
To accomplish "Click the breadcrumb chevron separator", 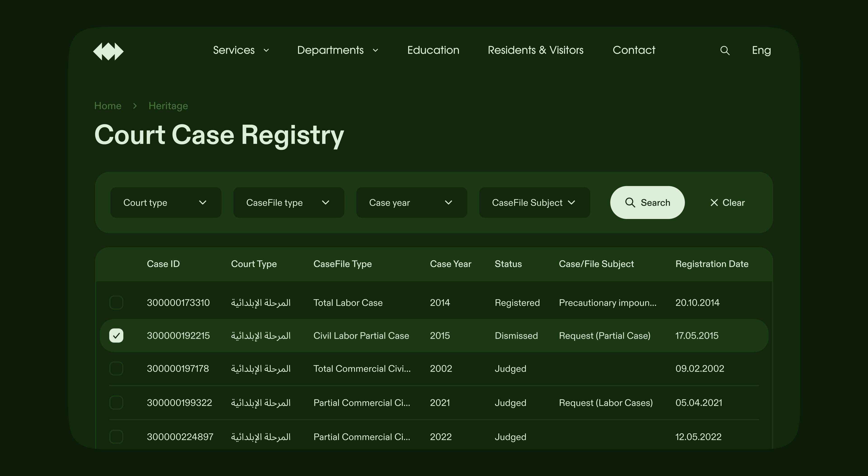I will point(135,106).
